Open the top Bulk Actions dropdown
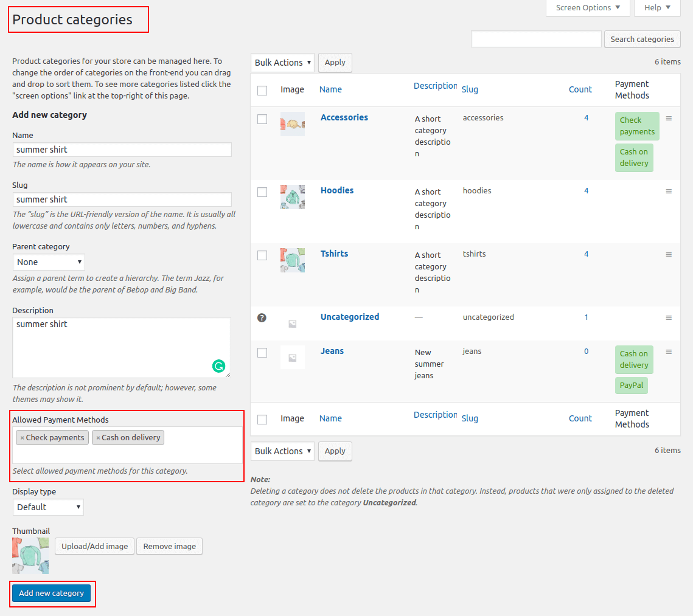This screenshot has height=616, width=693. pos(282,63)
